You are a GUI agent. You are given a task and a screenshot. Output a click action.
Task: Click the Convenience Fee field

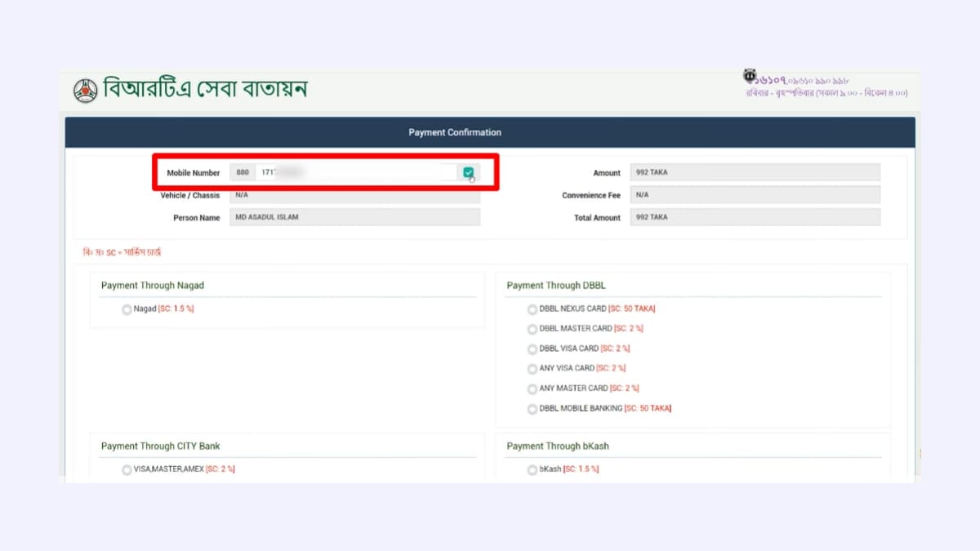[755, 194]
